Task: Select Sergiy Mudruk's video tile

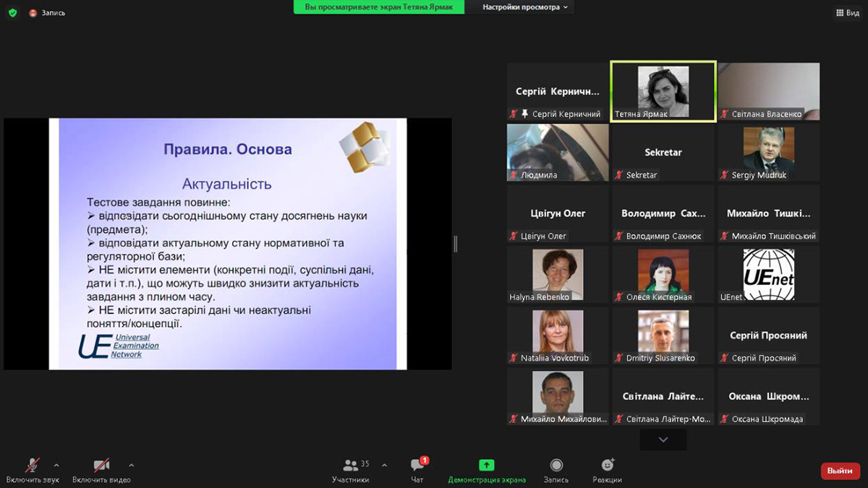Action: pyautogui.click(x=768, y=153)
